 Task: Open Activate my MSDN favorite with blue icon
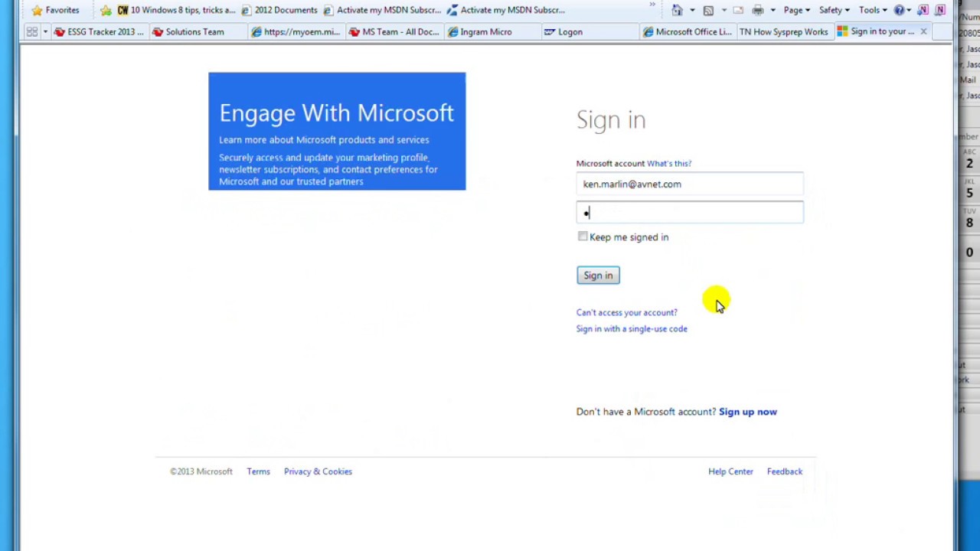point(507,10)
